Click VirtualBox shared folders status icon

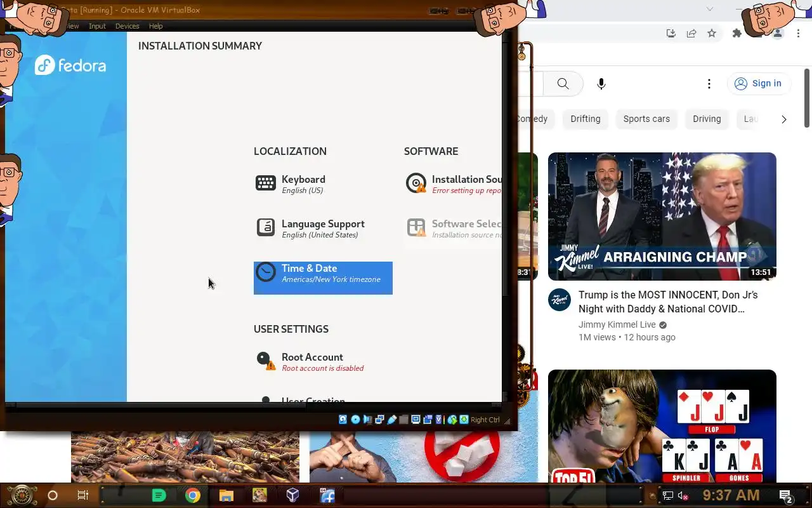click(x=403, y=420)
